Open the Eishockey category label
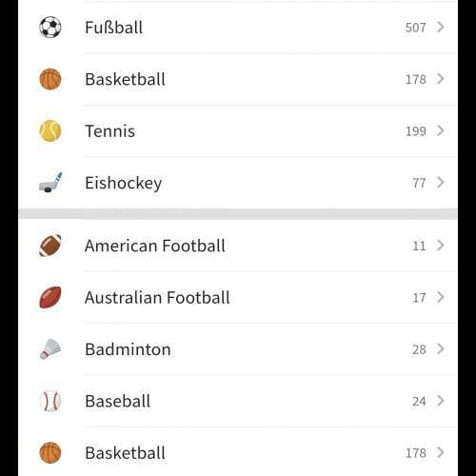Screen dimensions: 476x476 coord(124,183)
